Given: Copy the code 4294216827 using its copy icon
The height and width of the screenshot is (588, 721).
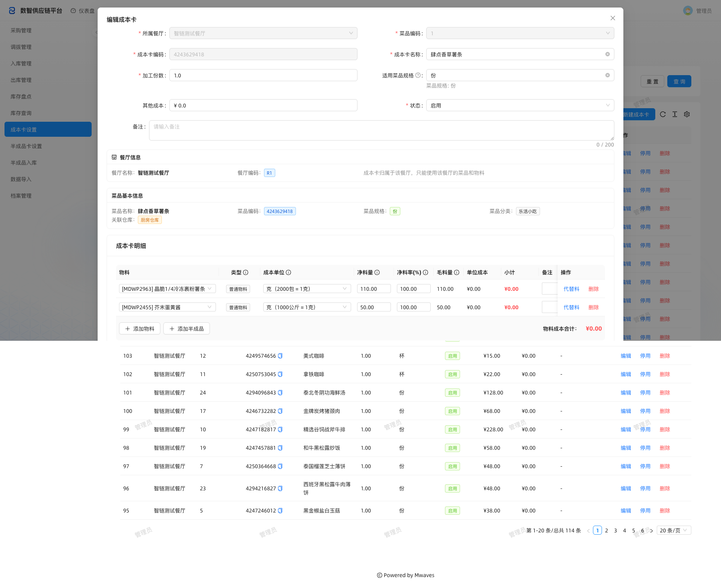Looking at the screenshot, I should pyautogui.click(x=280, y=488).
